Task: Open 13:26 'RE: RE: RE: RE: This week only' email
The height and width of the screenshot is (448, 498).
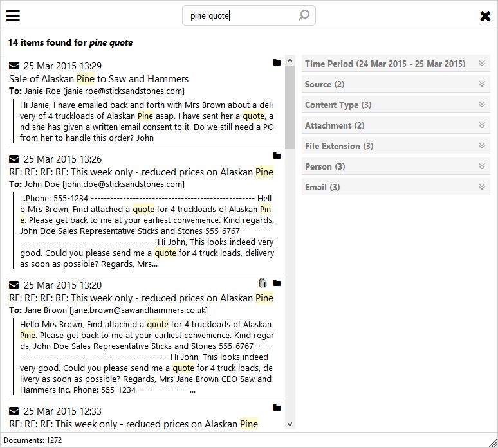Action: (x=142, y=172)
